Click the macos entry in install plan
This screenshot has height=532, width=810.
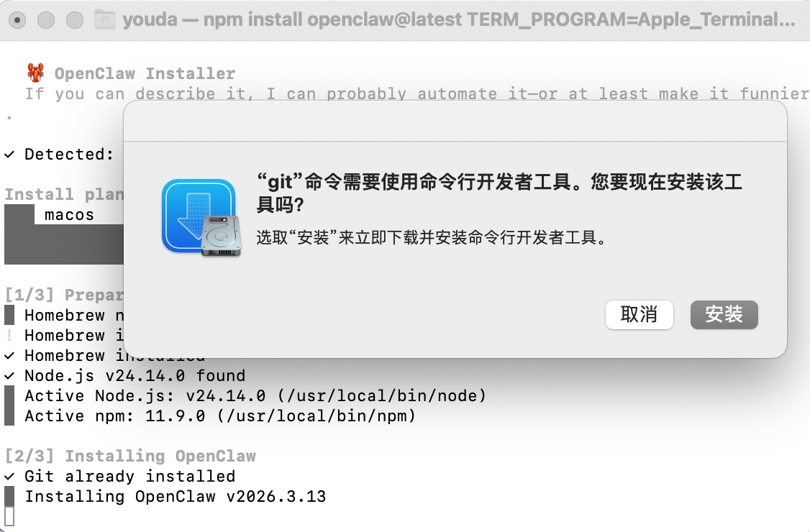pyautogui.click(x=69, y=215)
